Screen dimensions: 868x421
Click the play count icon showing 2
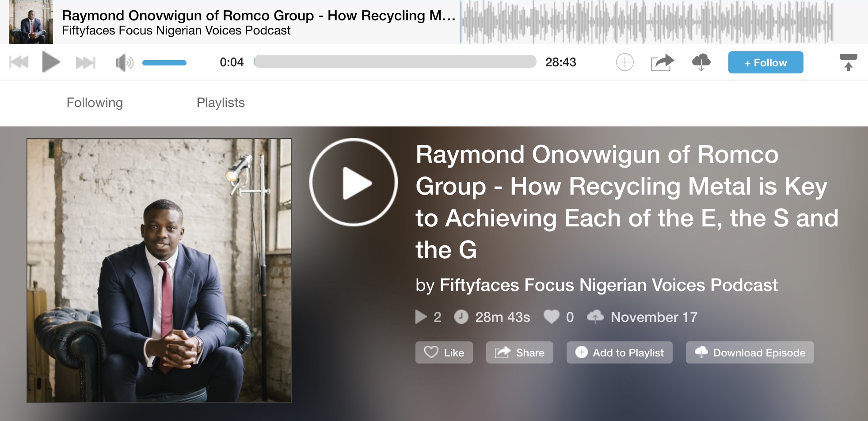pos(421,317)
